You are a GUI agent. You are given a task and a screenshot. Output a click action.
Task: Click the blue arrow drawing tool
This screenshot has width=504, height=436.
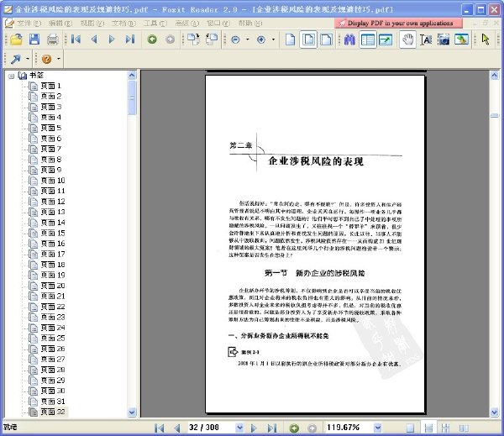coord(16,59)
